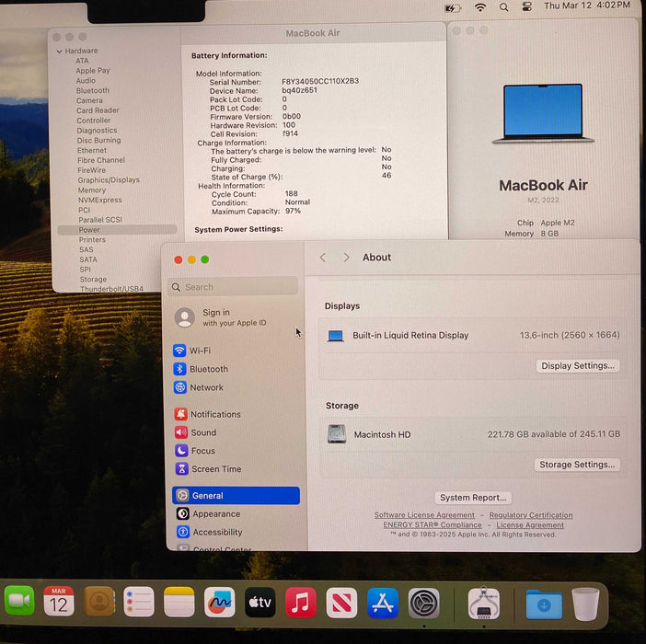Image resolution: width=646 pixels, height=644 pixels.
Task: Go back with the About back arrow
Action: (x=323, y=258)
